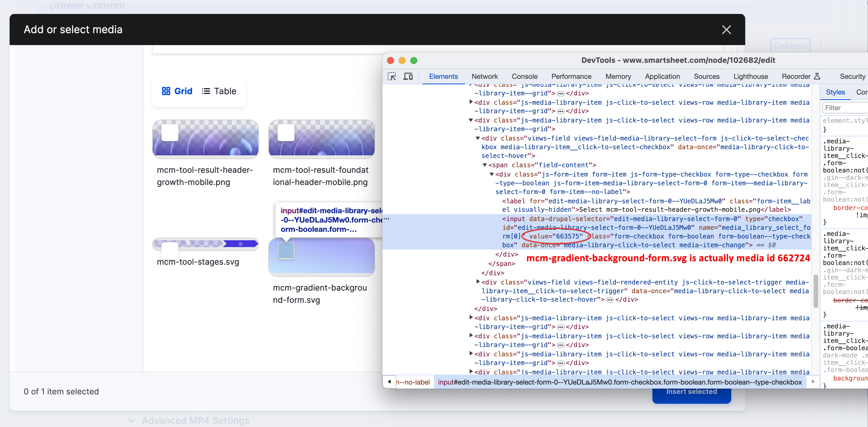Open the Console tab in DevTools
The height and width of the screenshot is (427, 868).
524,76
